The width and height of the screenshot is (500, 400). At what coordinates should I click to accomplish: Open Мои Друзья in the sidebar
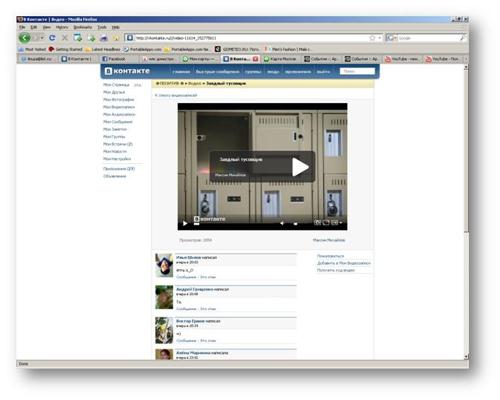[x=114, y=92]
